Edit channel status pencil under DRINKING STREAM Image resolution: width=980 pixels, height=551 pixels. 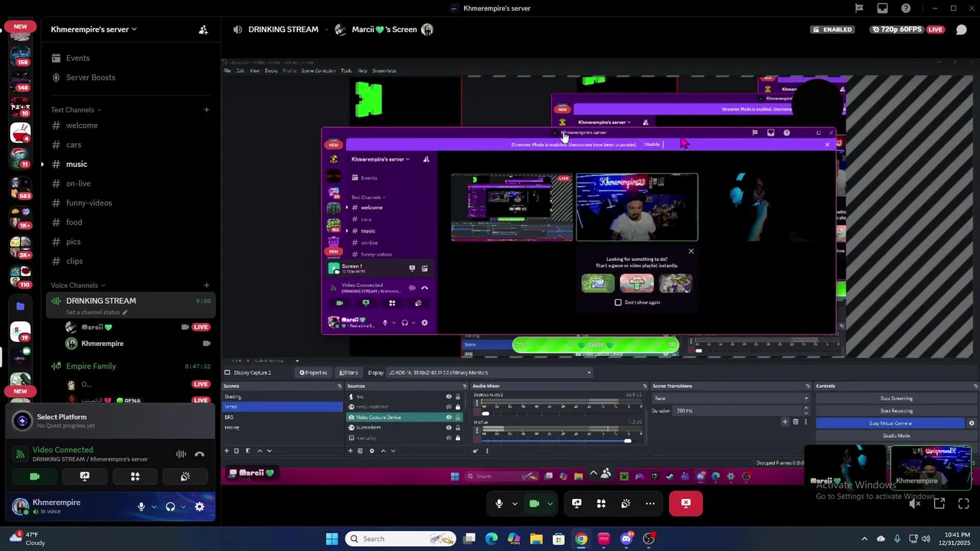point(125,312)
